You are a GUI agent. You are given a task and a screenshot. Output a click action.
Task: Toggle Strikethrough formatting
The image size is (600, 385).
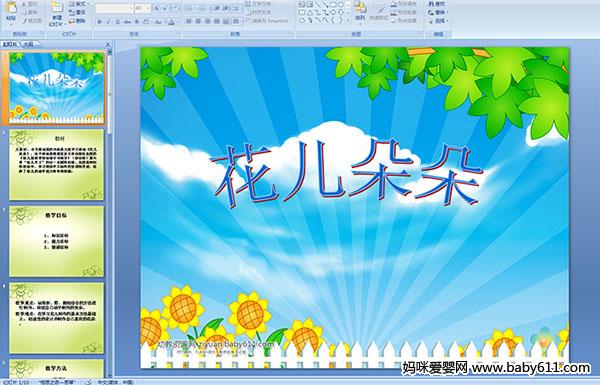point(127,22)
